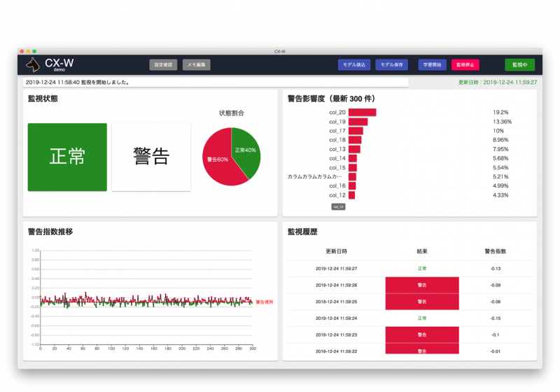Click the truncated カラムカラムカラムカ… label
Viewport: 560px width, 392px height.
(314, 176)
